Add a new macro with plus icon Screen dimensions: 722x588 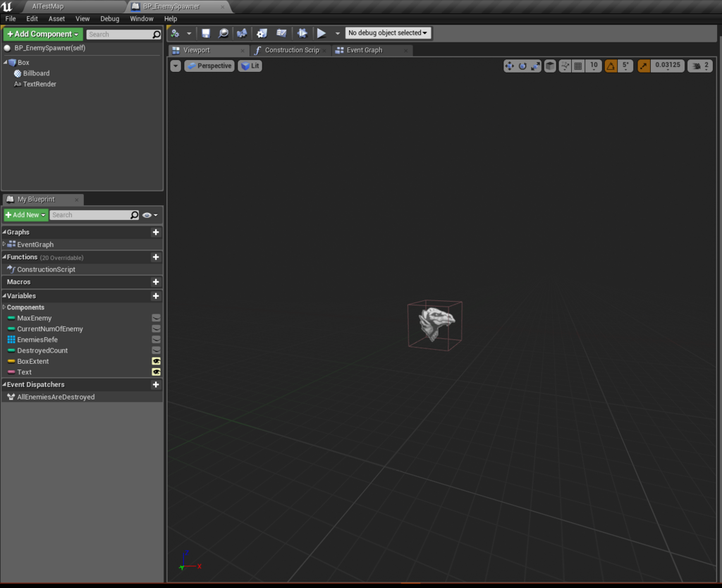[156, 282]
